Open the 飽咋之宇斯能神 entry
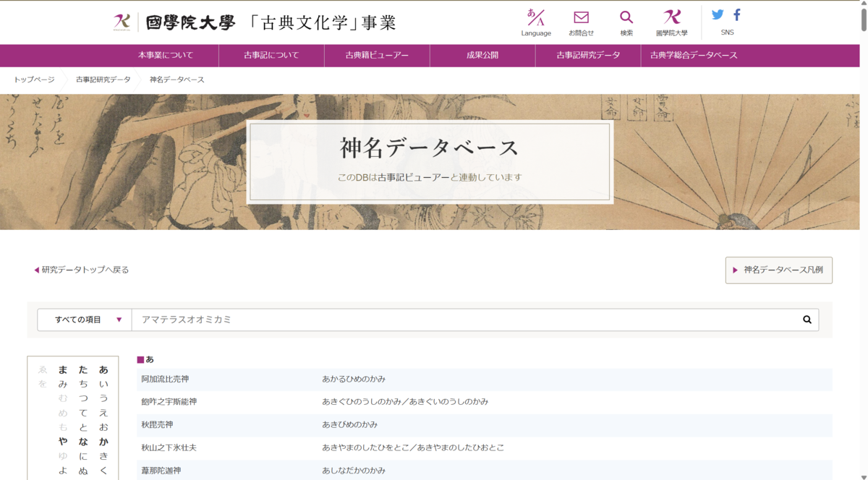The width and height of the screenshot is (868, 480). (169, 401)
